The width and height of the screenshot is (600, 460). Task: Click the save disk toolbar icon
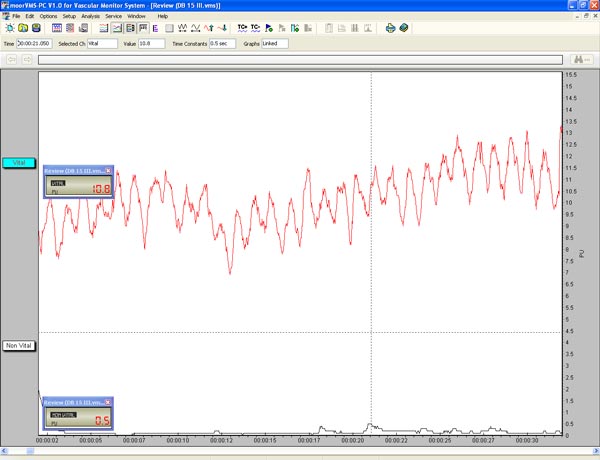point(36,28)
